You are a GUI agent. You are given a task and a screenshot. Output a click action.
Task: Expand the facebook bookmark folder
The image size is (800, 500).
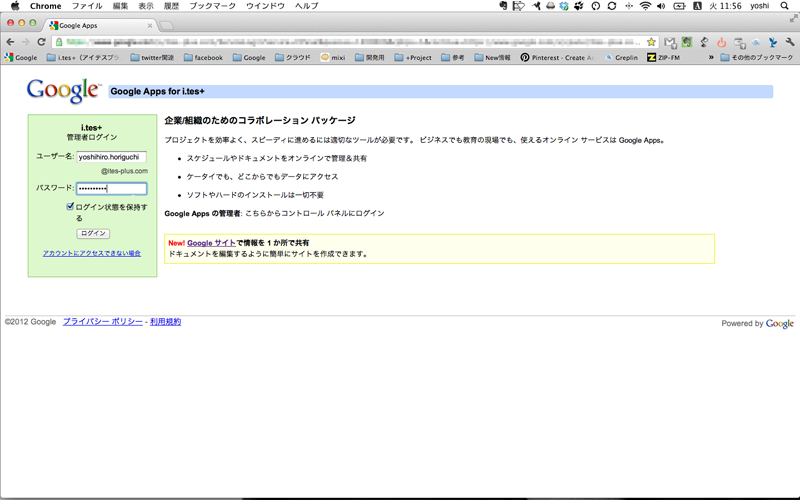click(x=203, y=58)
